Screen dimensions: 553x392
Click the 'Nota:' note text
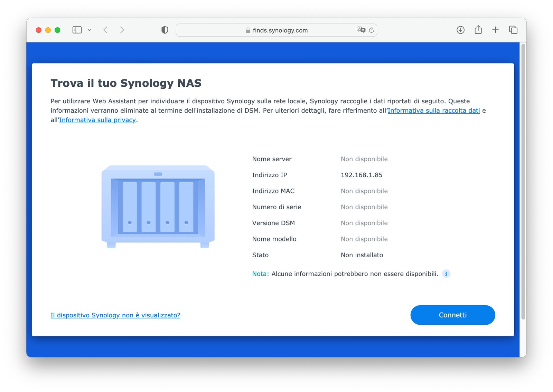(x=260, y=274)
